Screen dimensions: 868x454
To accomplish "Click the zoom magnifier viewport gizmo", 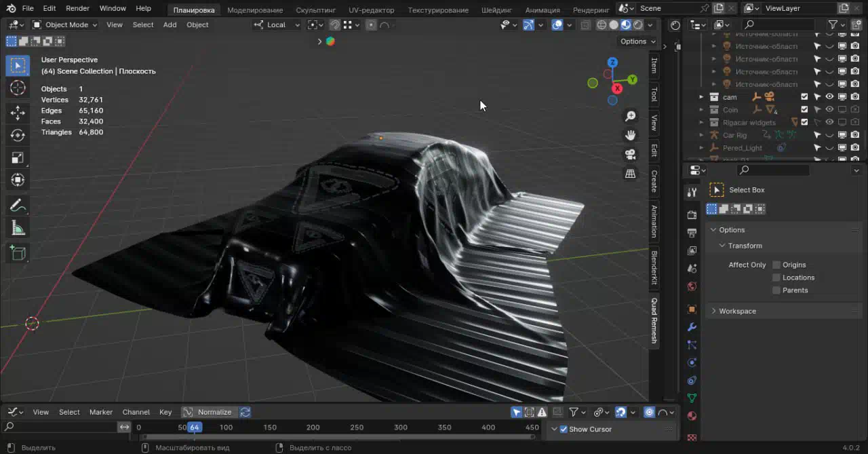I will click(x=630, y=117).
